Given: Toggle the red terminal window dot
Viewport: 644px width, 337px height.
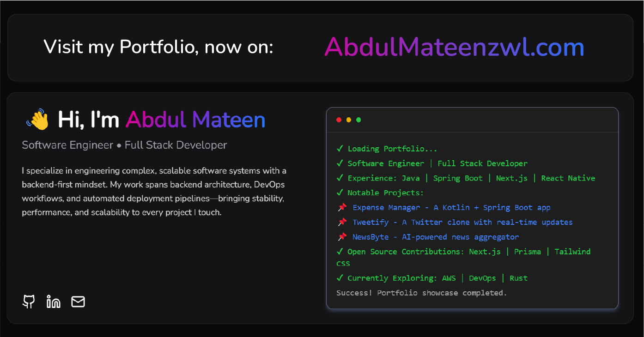Looking at the screenshot, I should click(x=339, y=120).
